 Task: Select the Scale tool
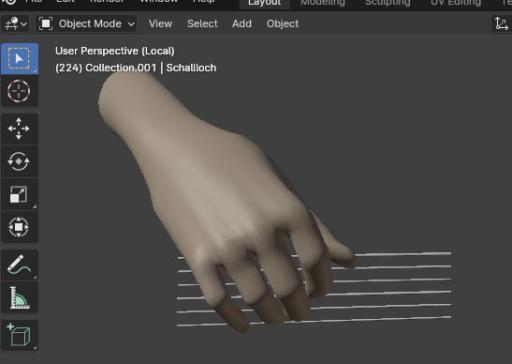19,194
